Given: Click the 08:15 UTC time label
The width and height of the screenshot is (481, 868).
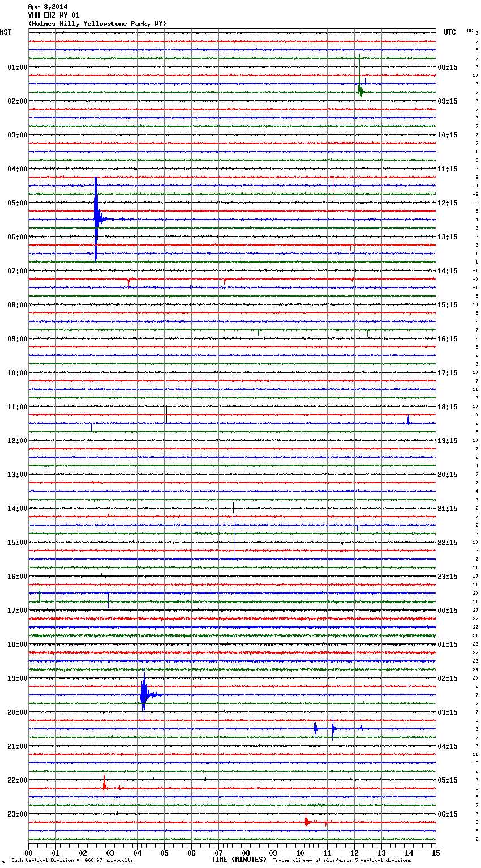Looking at the screenshot, I should coord(448,67).
